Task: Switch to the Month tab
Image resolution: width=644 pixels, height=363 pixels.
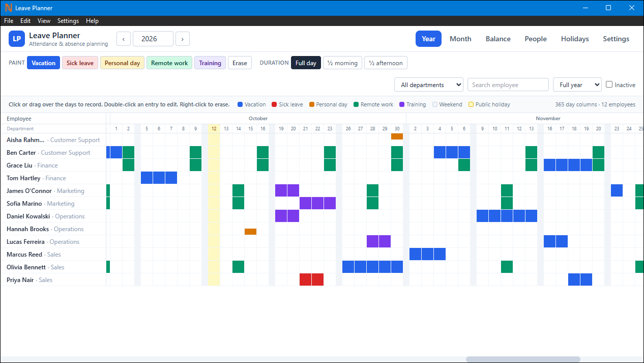Action: [460, 39]
